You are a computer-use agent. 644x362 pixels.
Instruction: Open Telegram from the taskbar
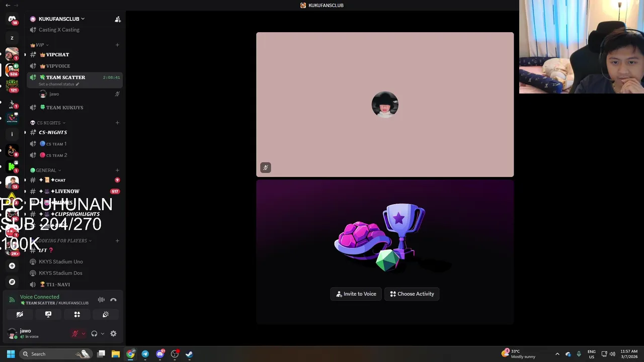coord(145,354)
